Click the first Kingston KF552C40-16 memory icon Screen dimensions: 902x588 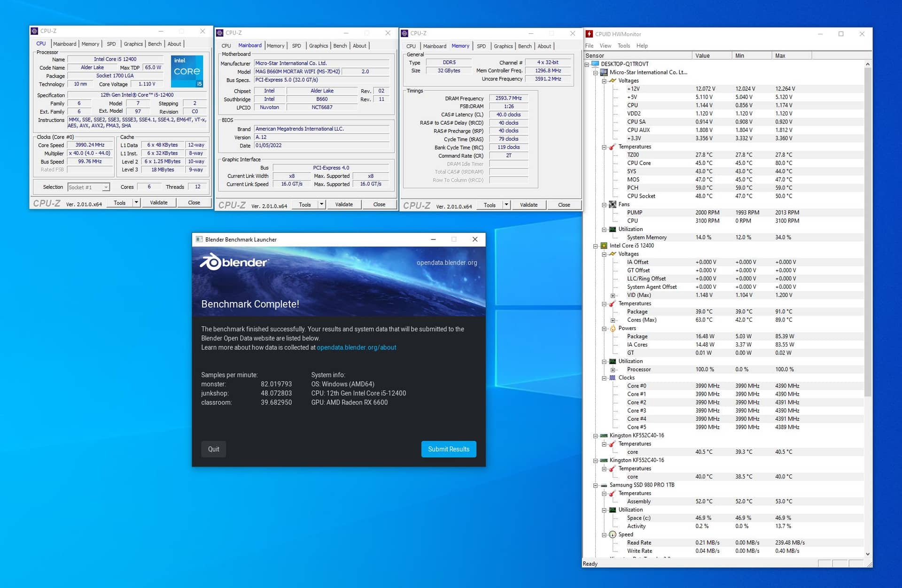coord(604,435)
